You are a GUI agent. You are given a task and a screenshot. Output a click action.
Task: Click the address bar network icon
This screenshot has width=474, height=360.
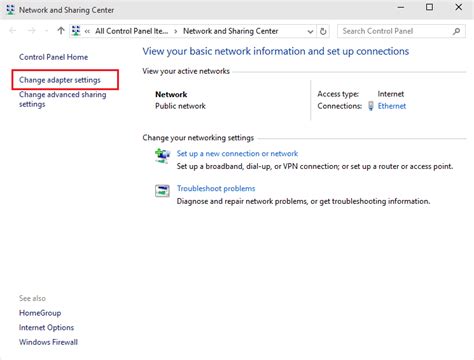76,31
